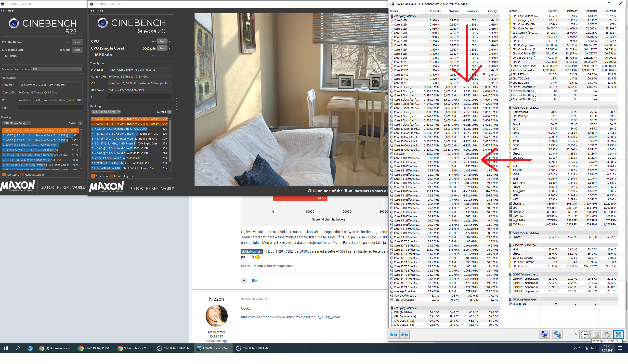Click the fan icon beside AIO Pump row

510,224
